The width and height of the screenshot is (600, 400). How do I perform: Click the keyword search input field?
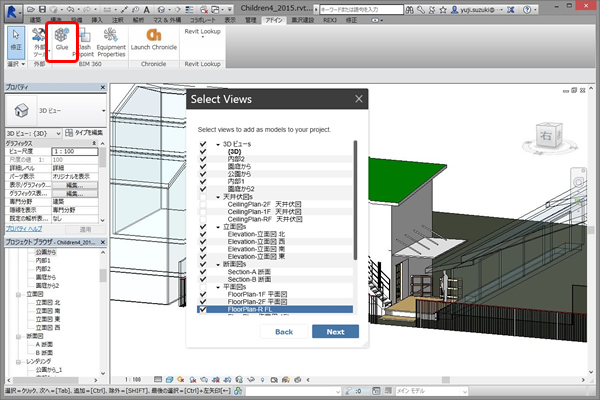(x=361, y=10)
